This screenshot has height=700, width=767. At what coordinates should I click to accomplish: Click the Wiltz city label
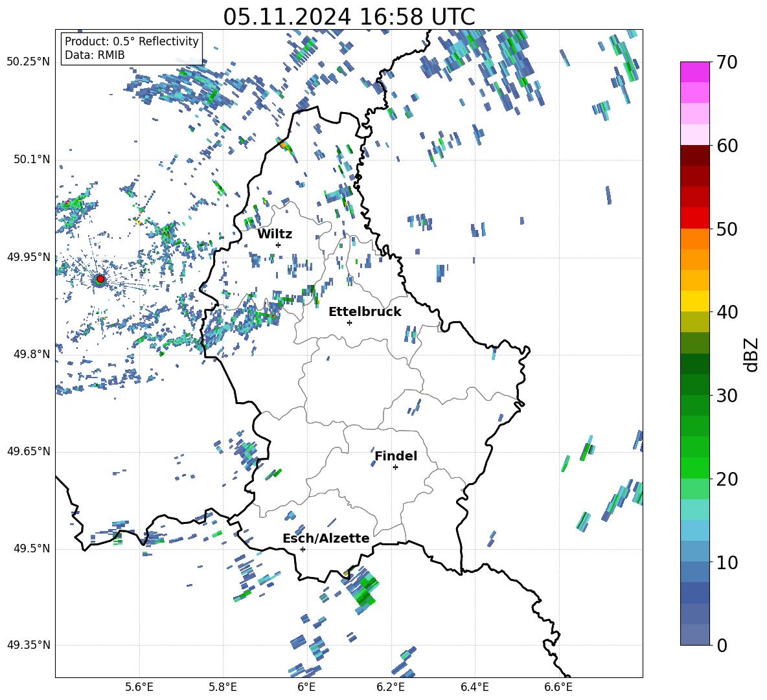point(275,234)
